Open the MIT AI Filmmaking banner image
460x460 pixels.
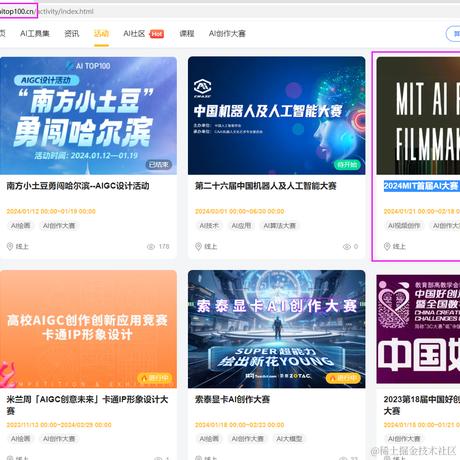pyautogui.click(x=418, y=116)
